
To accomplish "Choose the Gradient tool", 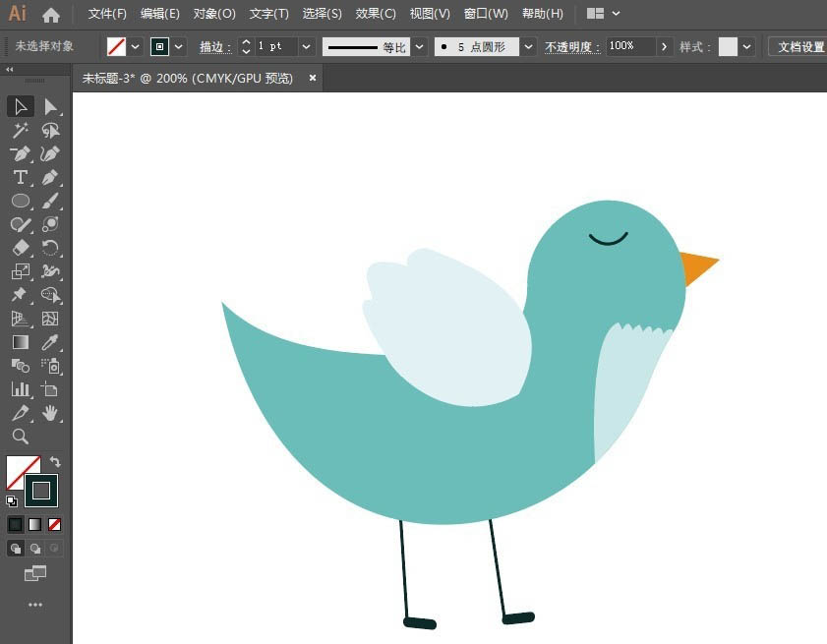I will coord(21,342).
